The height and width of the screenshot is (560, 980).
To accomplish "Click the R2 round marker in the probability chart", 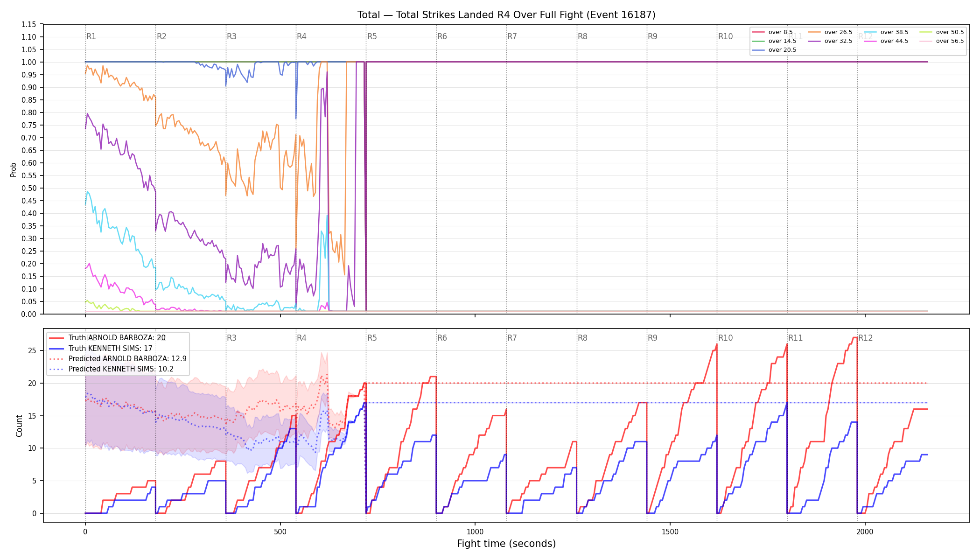I will click(x=161, y=36).
